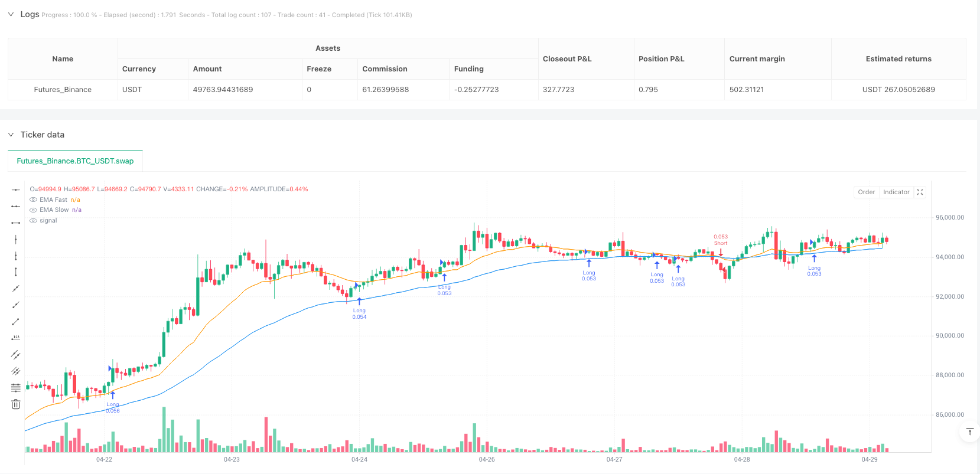Click the Amount column header

(x=245, y=69)
